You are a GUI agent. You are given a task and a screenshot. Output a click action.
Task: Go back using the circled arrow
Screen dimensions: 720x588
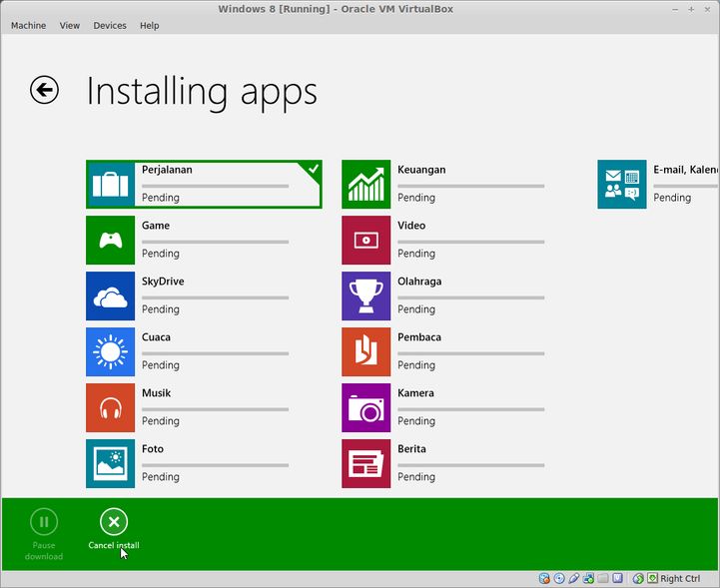[x=44, y=90]
